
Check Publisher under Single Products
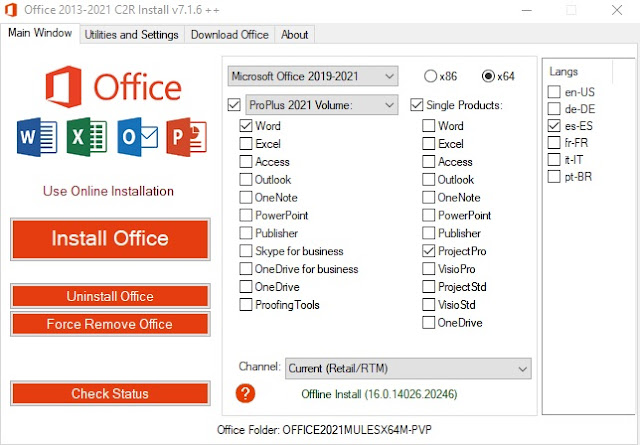[x=429, y=233]
